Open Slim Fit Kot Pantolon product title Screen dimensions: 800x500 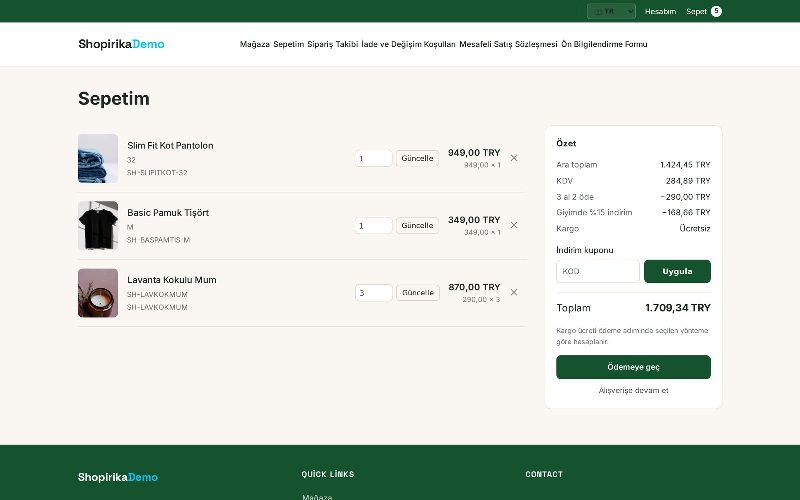pyautogui.click(x=170, y=145)
